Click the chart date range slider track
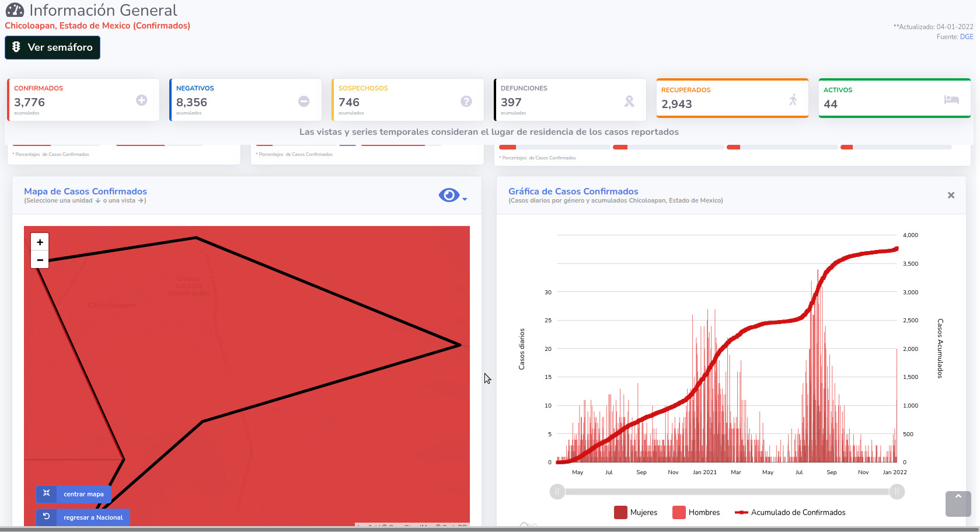Image resolution: width=980 pixels, height=532 pixels. click(x=727, y=492)
